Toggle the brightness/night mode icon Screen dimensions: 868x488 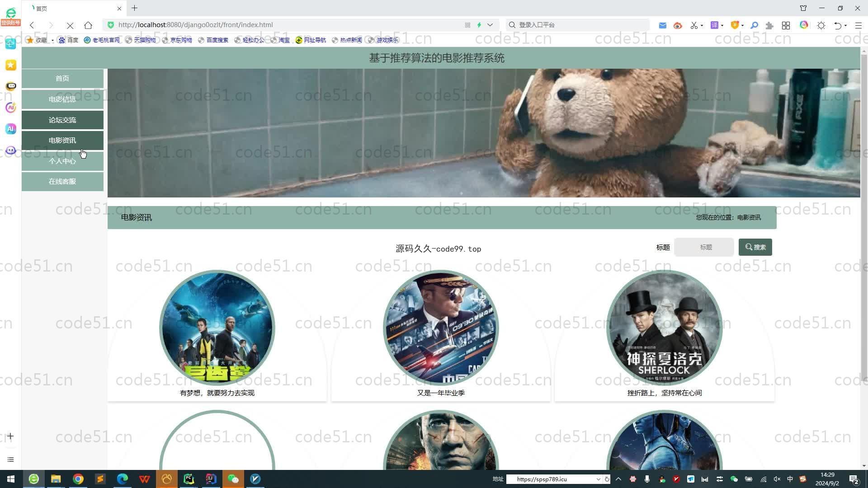click(821, 25)
